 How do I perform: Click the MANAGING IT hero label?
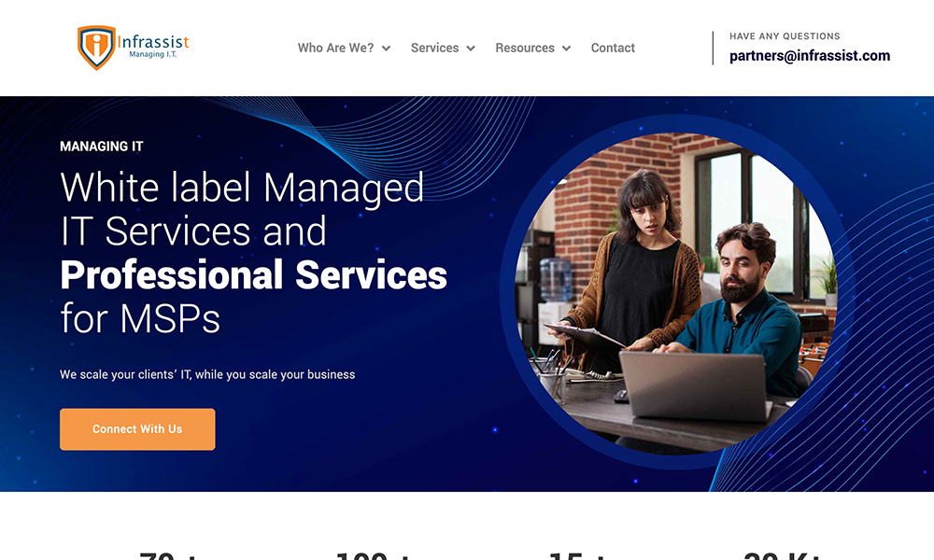[101, 147]
